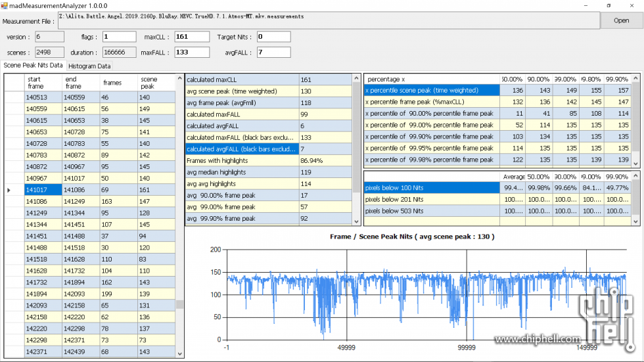Click the scenes count field
The image size is (644, 362).
click(49, 52)
